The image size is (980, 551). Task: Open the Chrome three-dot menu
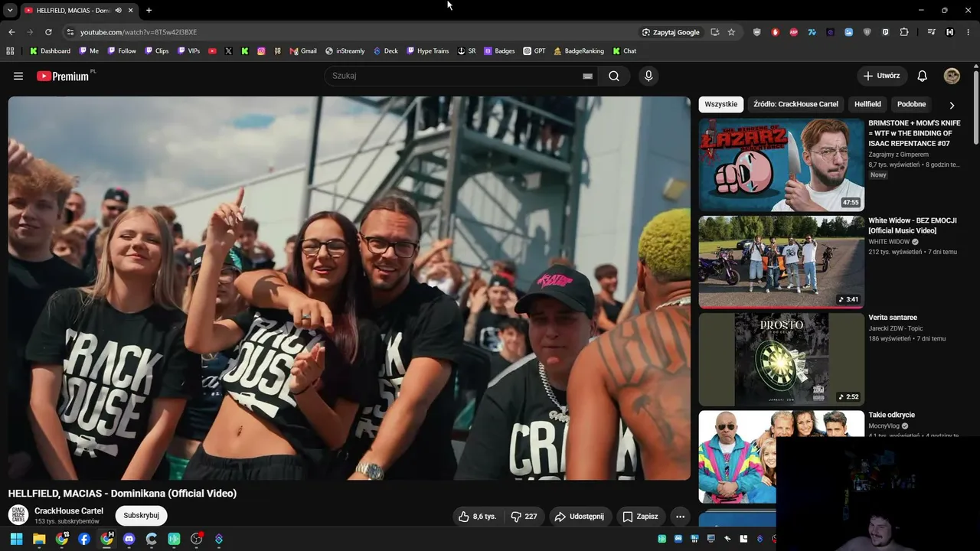tap(969, 32)
